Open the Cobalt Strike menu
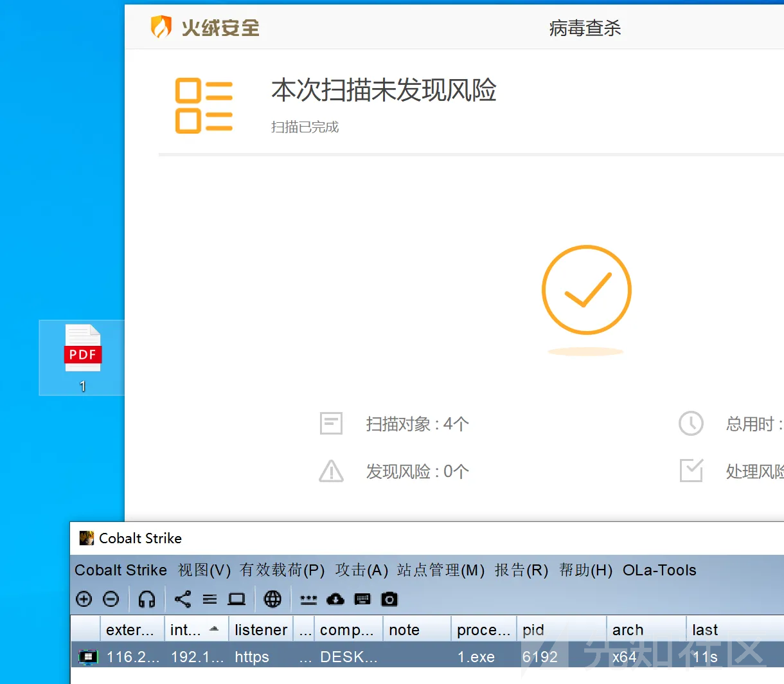This screenshot has width=784, height=684. 121,570
